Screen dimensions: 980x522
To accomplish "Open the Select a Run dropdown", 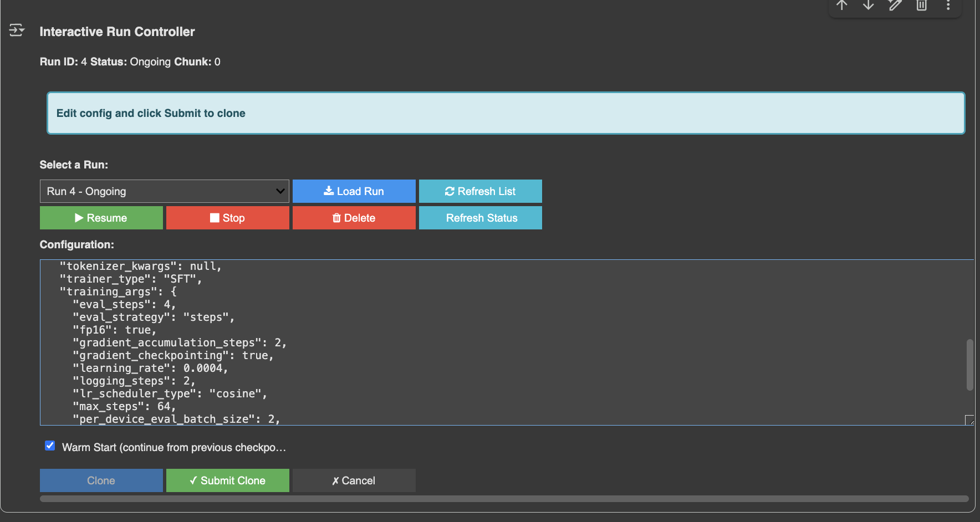I will [x=164, y=191].
